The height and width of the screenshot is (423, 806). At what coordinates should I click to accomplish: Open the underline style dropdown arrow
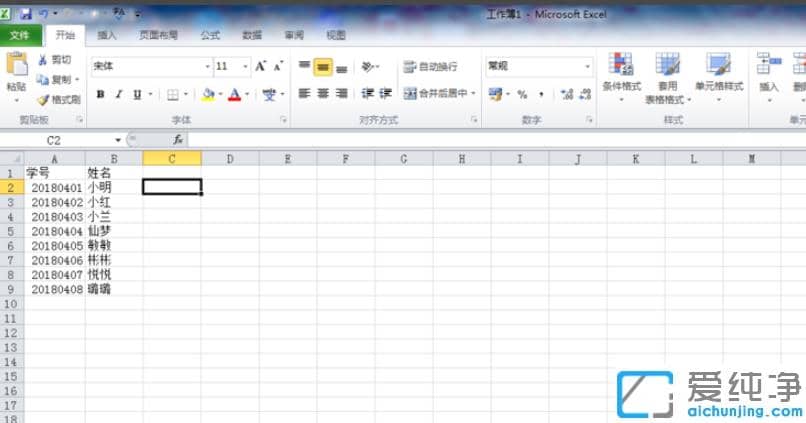coord(150,95)
